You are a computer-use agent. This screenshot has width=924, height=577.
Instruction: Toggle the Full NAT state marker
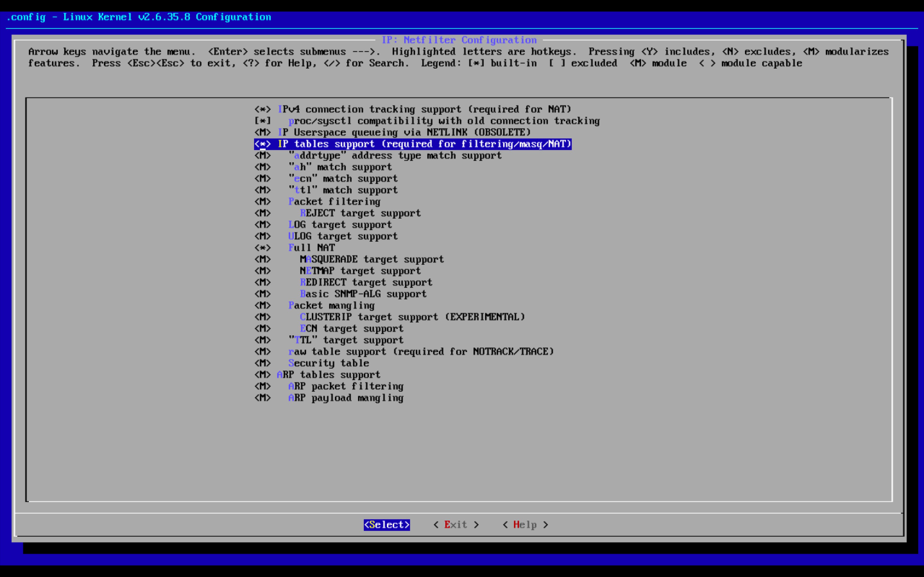tap(263, 248)
